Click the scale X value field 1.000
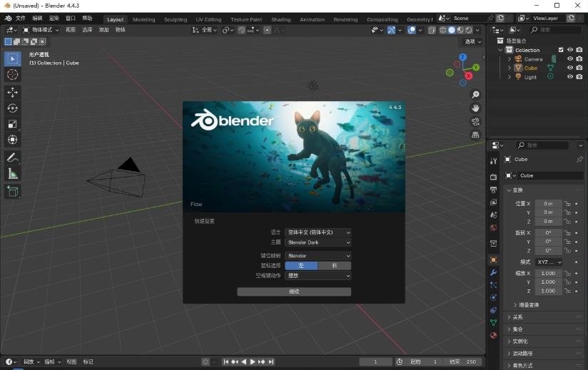The image size is (588, 370). click(548, 273)
